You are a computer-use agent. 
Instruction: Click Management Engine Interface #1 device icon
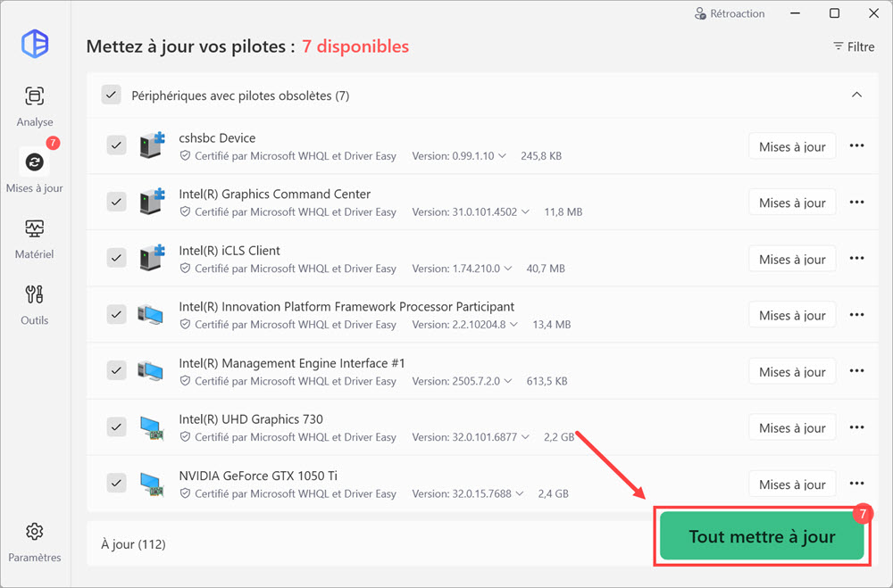pos(150,370)
